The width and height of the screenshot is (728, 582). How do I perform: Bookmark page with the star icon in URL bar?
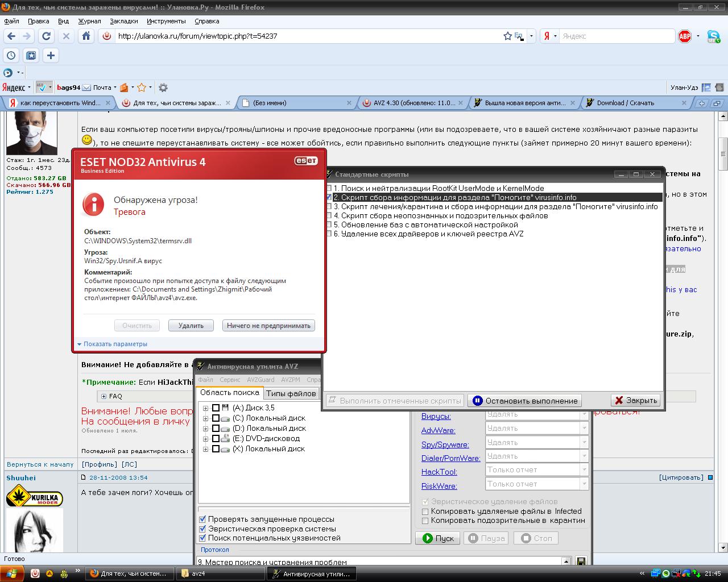click(x=507, y=36)
